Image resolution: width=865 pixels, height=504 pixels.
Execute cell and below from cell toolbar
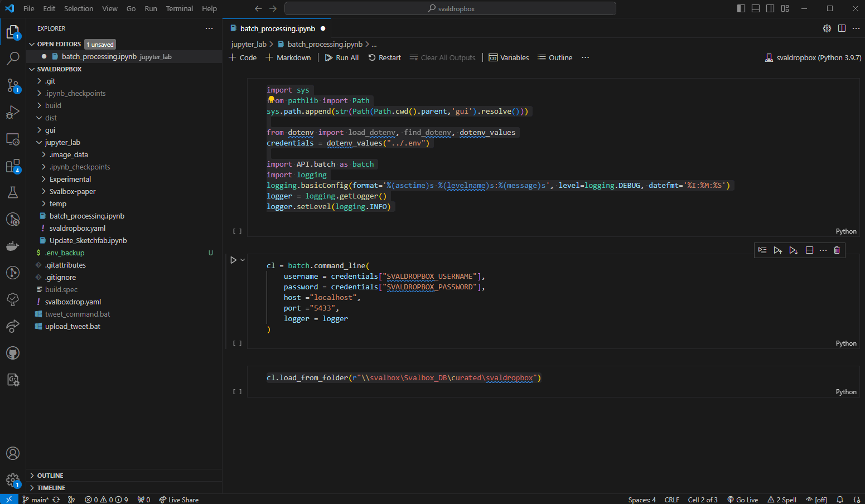coord(794,250)
